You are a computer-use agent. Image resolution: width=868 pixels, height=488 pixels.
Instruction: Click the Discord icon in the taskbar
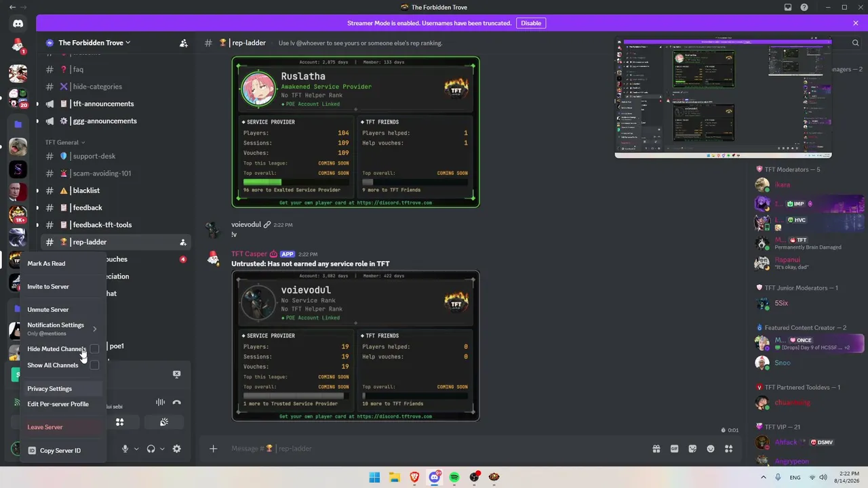[x=435, y=477]
